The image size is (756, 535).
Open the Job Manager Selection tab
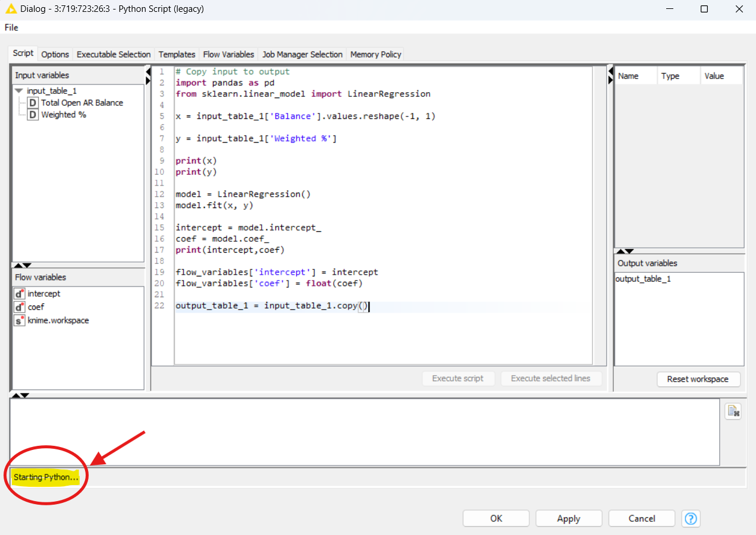pos(302,54)
